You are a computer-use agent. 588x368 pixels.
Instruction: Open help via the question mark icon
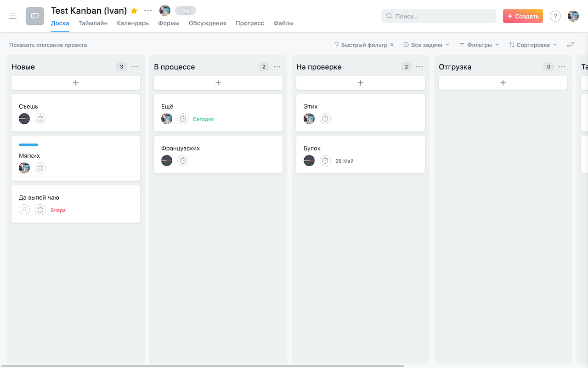pos(555,16)
